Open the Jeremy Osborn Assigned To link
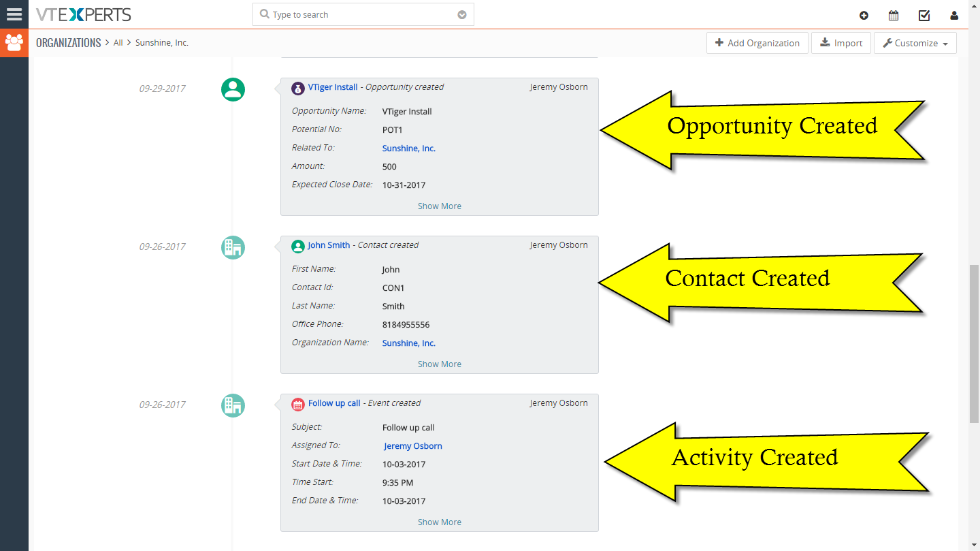The image size is (980, 551). point(413,446)
